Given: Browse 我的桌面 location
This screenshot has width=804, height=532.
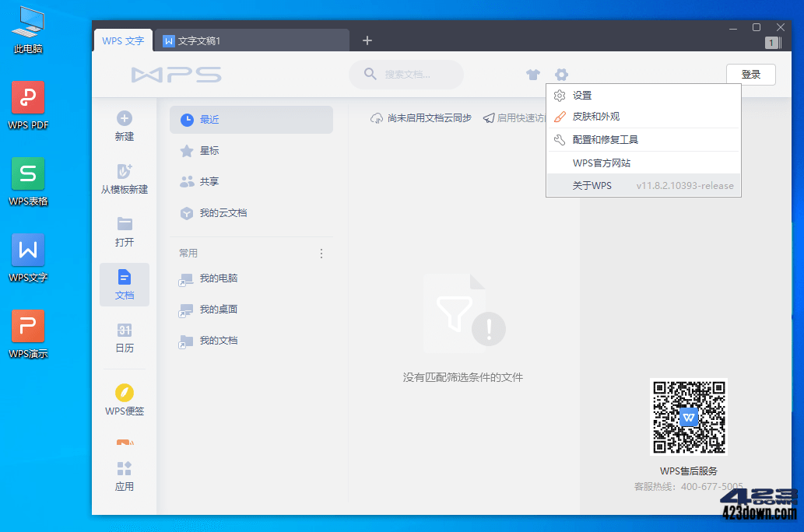Looking at the screenshot, I should click(251, 309).
